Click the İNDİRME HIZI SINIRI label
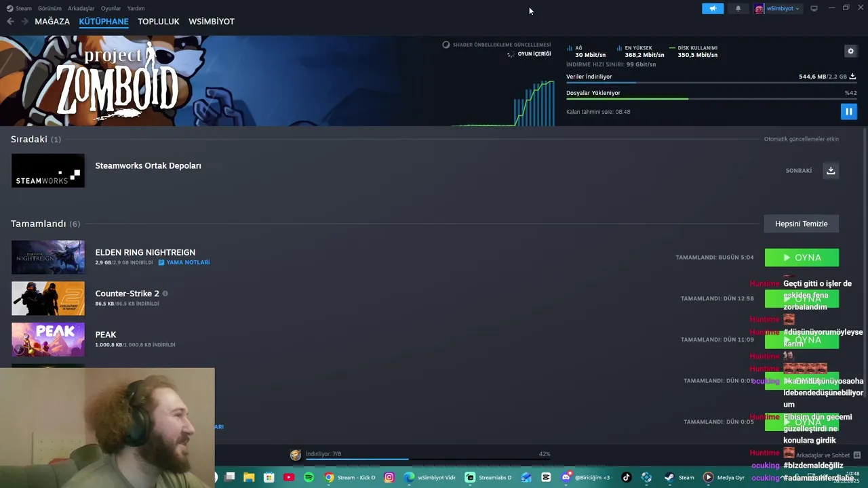 pos(611,64)
